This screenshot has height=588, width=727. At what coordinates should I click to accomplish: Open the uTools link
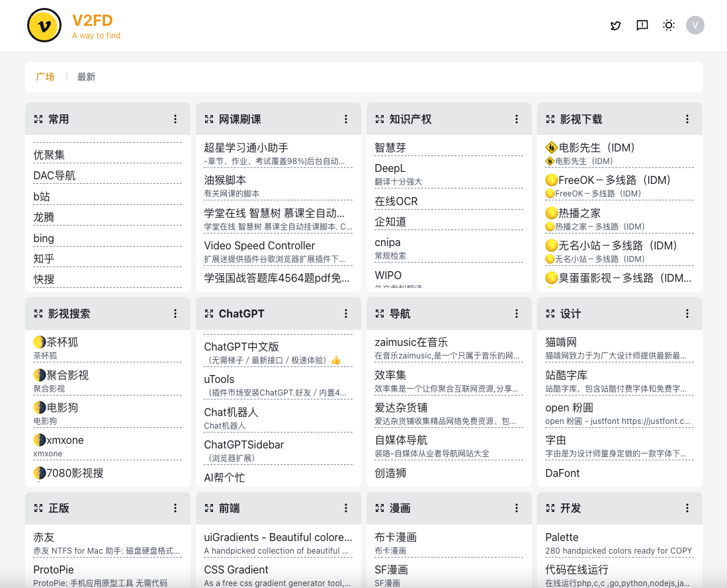(x=220, y=380)
